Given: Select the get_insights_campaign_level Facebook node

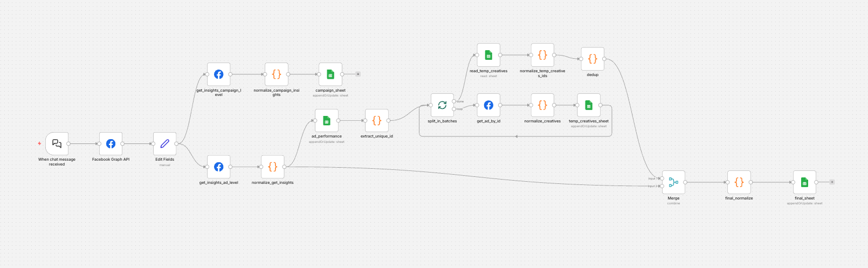Looking at the screenshot, I should [x=218, y=74].
